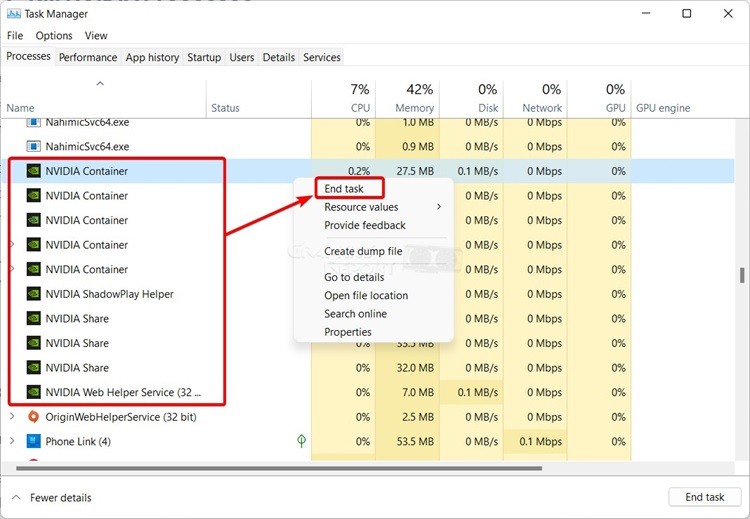Maximize the Task Manager window
The image size is (750, 519).
[x=686, y=13]
